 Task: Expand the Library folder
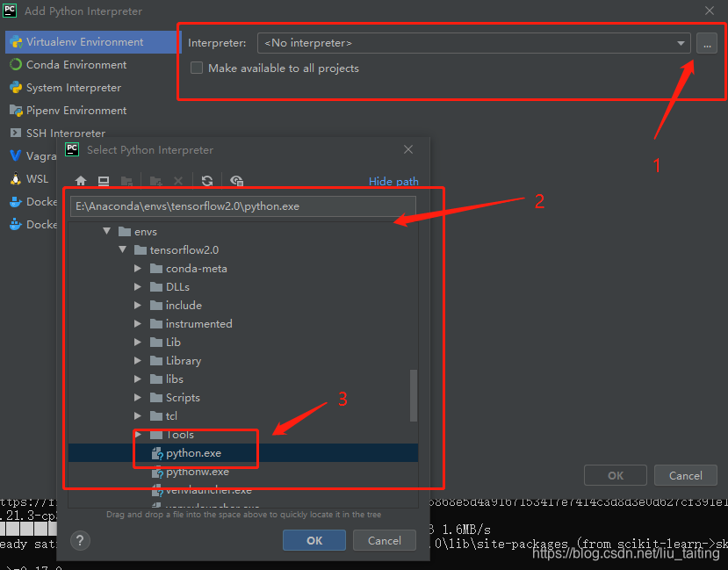pyautogui.click(x=137, y=361)
